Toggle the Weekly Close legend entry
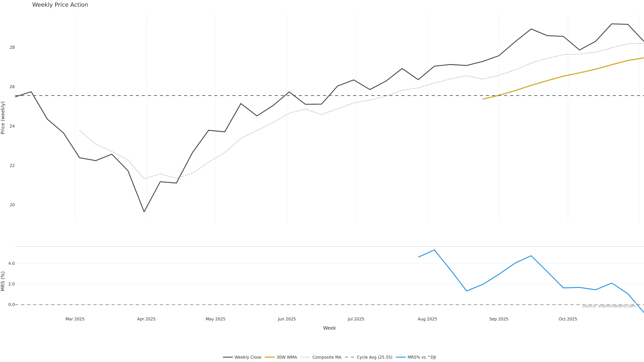 (248, 357)
